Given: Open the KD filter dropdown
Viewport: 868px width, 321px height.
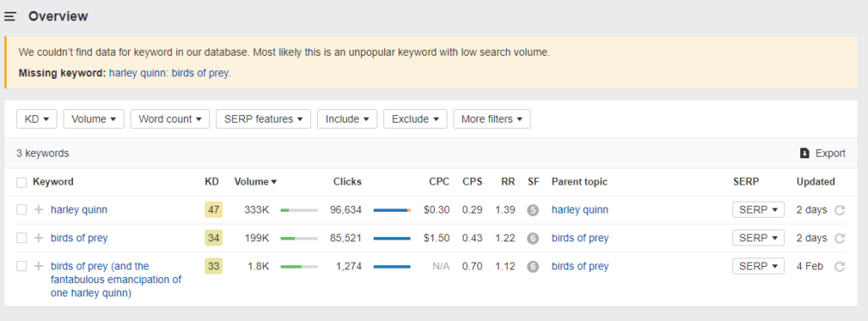Looking at the screenshot, I should (37, 119).
